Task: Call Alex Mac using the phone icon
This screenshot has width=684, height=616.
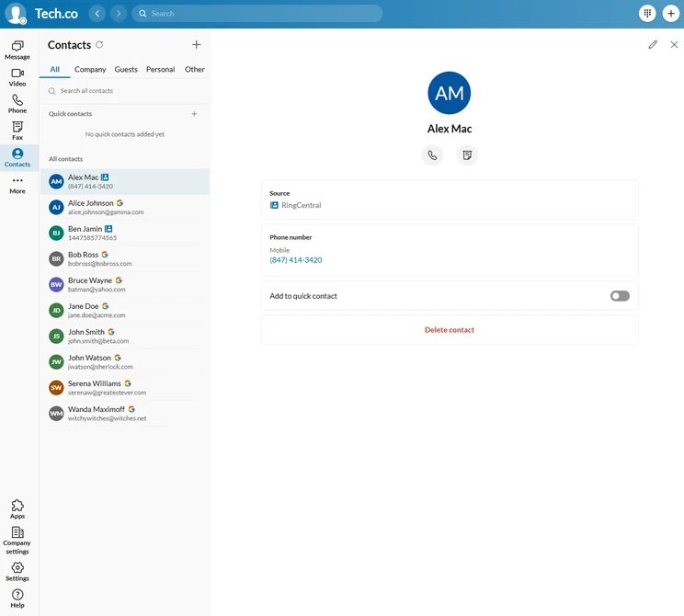Action: pos(432,155)
